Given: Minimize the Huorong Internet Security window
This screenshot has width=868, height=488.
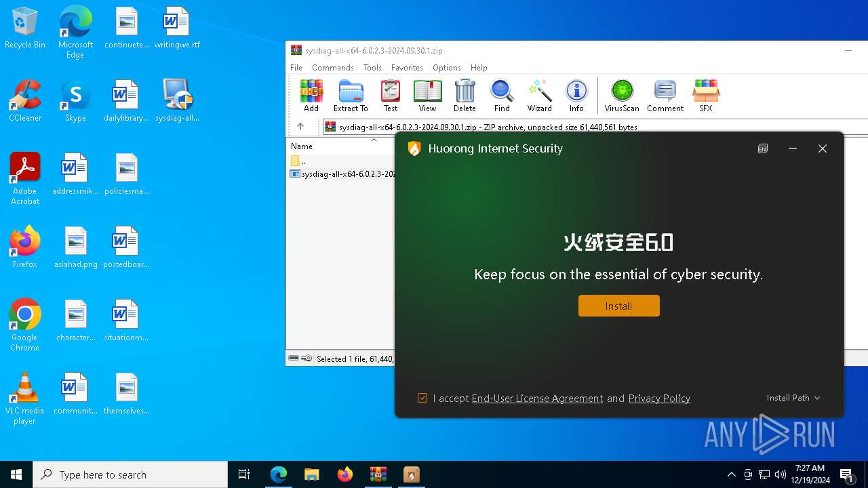Looking at the screenshot, I should [793, 148].
